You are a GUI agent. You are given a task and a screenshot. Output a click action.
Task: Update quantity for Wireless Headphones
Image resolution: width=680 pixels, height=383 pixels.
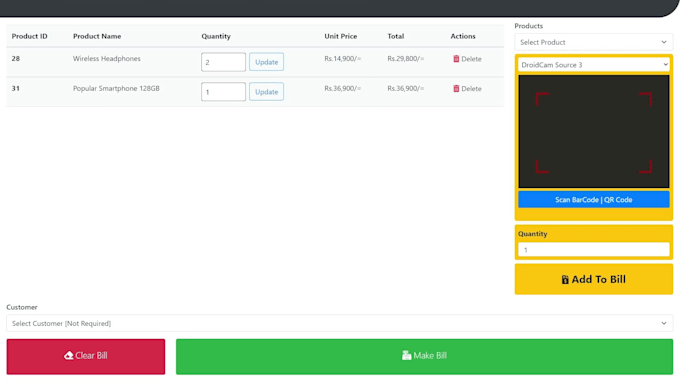pos(266,62)
